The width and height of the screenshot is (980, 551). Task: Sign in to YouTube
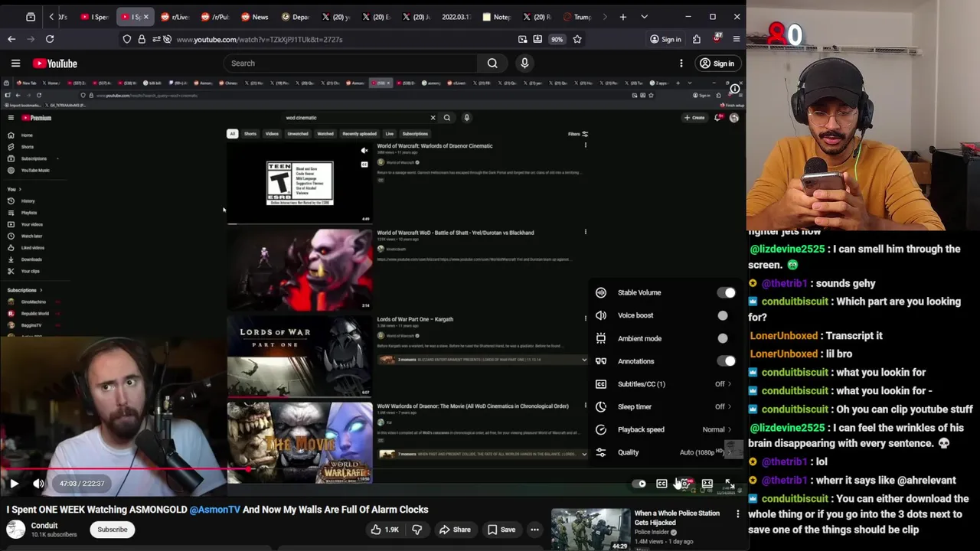(x=717, y=64)
